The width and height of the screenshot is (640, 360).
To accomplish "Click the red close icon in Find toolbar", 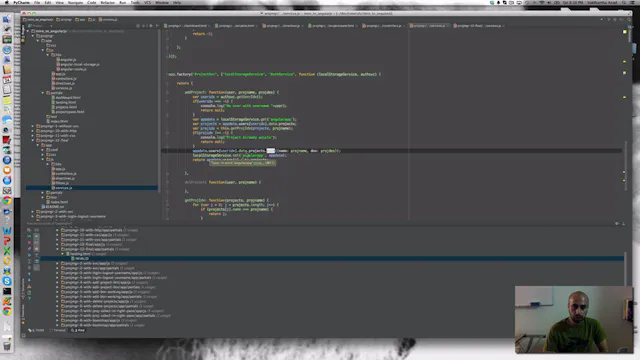I will click(29, 242).
